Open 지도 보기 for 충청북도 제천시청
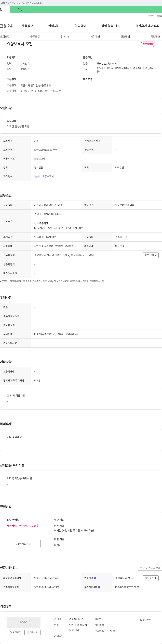The width and height of the screenshot is (162, 644). [x=151, y=578]
